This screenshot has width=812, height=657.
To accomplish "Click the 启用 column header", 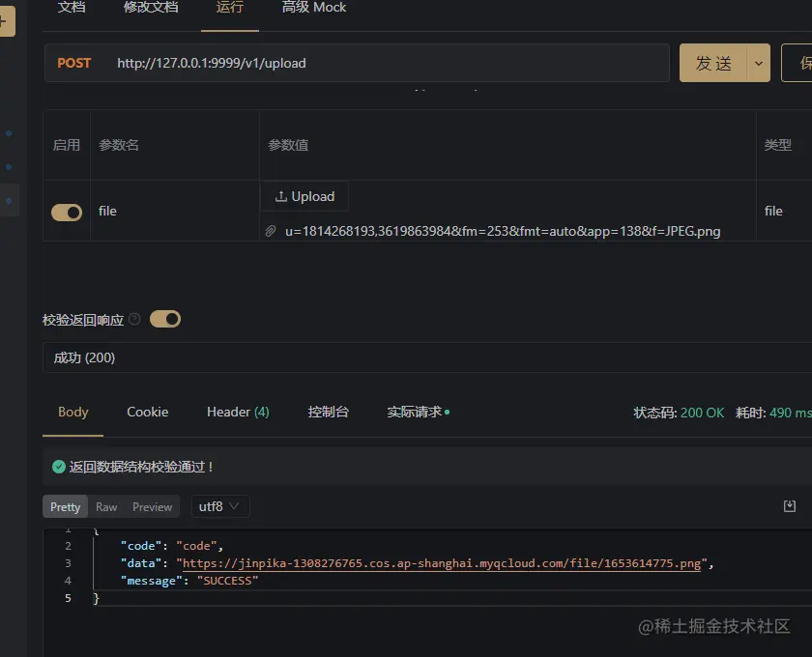I will pyautogui.click(x=67, y=145).
